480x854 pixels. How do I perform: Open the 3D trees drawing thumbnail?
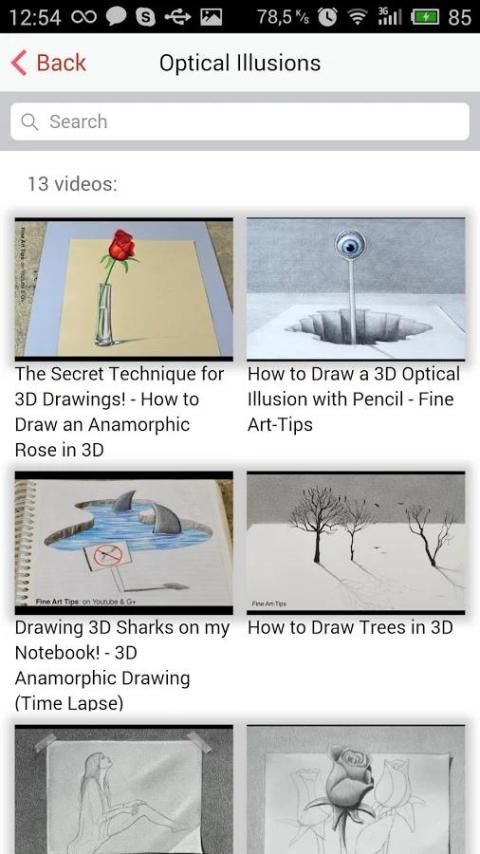tap(356, 542)
